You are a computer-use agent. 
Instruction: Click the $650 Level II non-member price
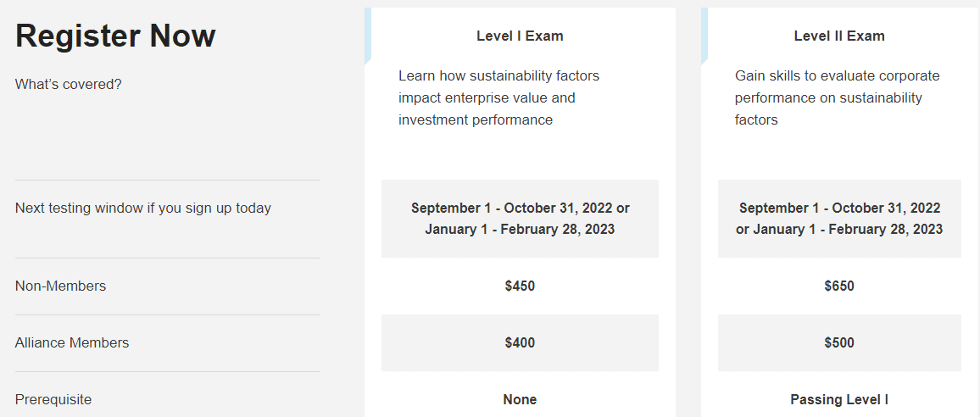point(839,286)
